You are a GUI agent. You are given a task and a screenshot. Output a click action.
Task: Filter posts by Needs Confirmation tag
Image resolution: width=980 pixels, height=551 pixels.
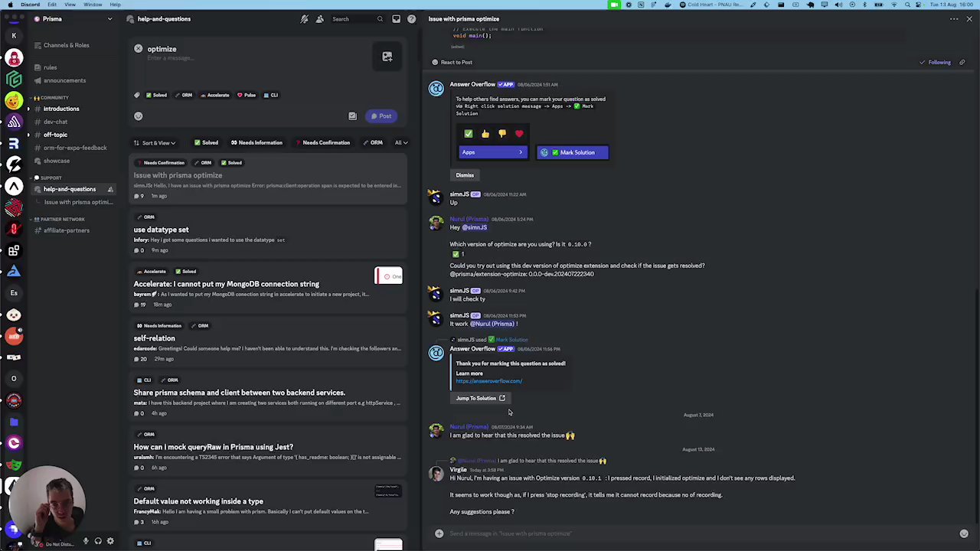pos(322,142)
